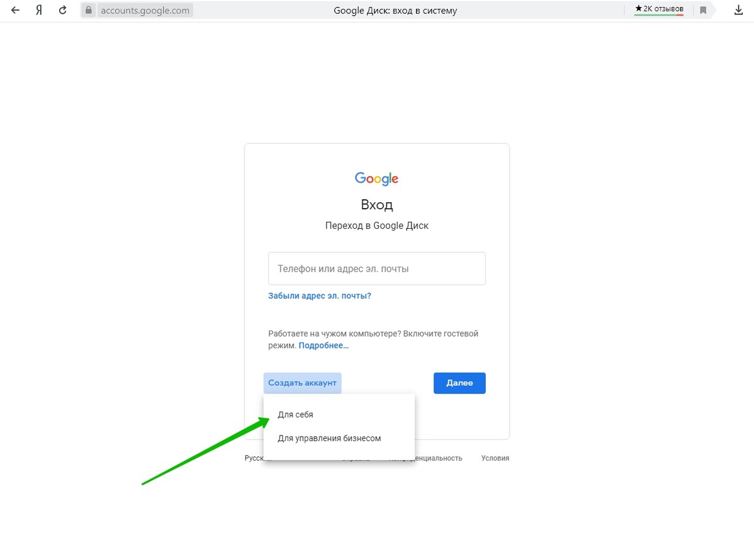Open the Подробнее… guest mode link
The width and height of the screenshot is (754, 560).
click(324, 346)
